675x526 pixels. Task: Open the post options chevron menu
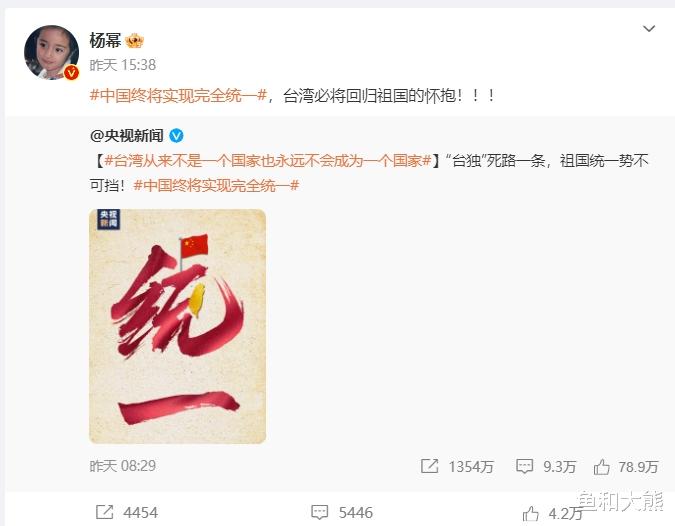coord(649,29)
